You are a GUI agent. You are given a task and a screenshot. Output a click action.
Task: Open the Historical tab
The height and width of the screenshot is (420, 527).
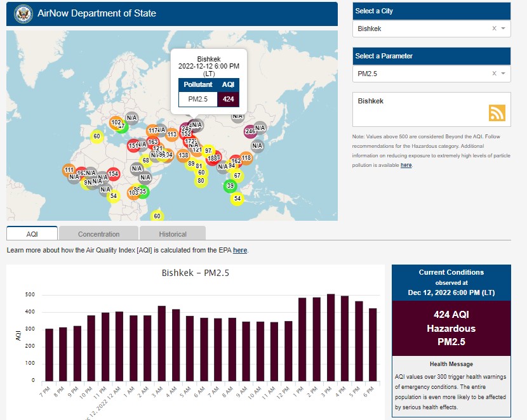click(173, 234)
